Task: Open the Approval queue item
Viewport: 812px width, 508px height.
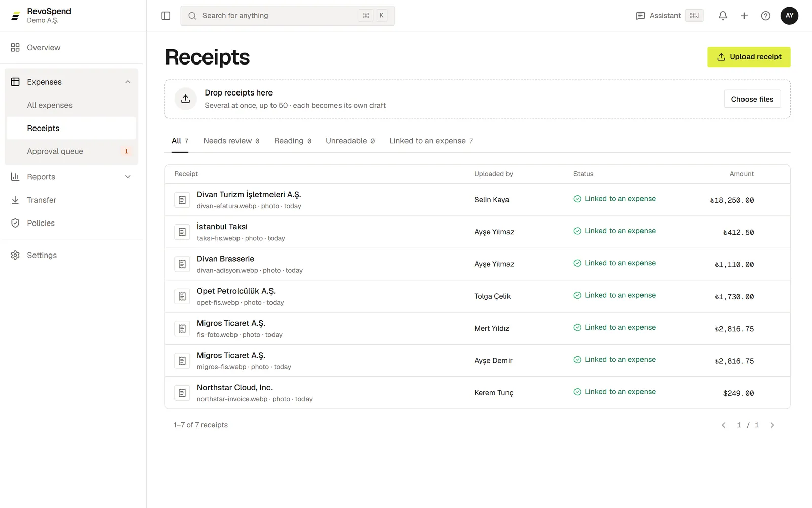Action: click(x=71, y=151)
